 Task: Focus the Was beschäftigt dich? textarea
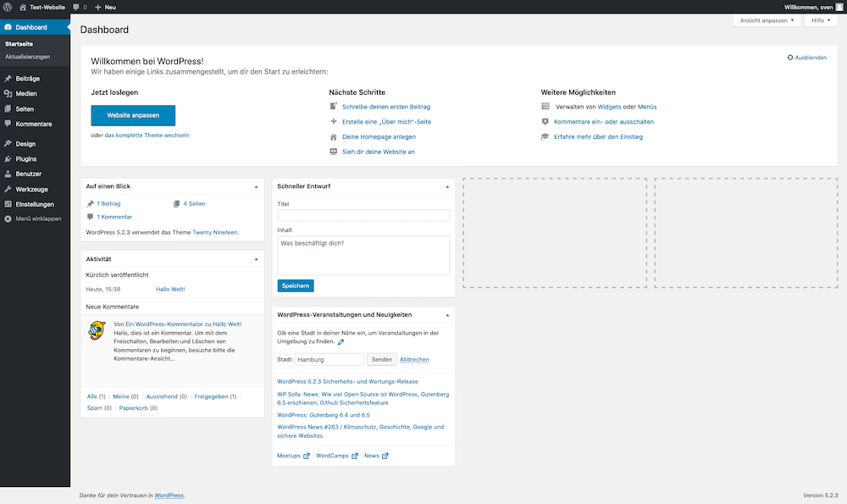(x=363, y=256)
